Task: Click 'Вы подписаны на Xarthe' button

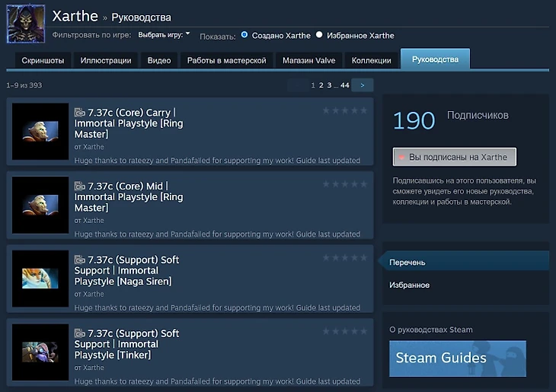Action: pyautogui.click(x=454, y=157)
